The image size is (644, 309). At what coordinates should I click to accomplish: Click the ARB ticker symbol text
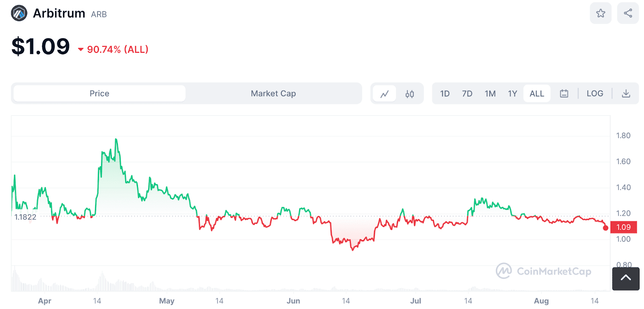[x=99, y=15]
